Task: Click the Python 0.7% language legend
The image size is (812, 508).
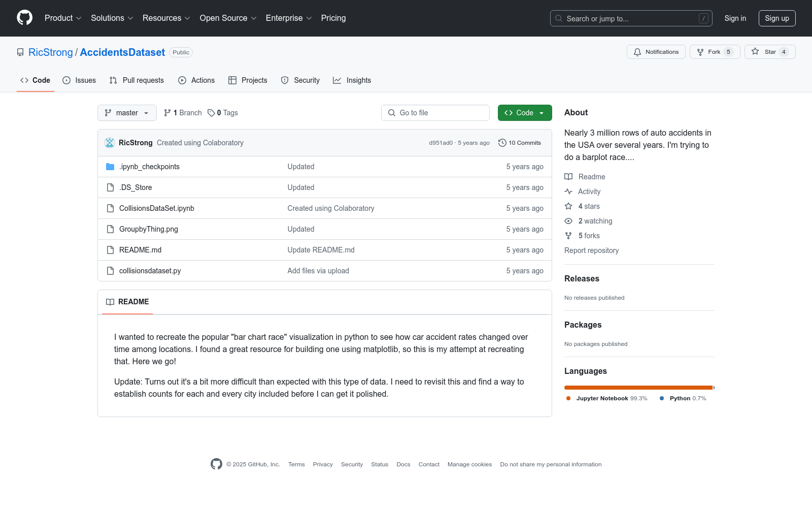Action: tap(683, 398)
